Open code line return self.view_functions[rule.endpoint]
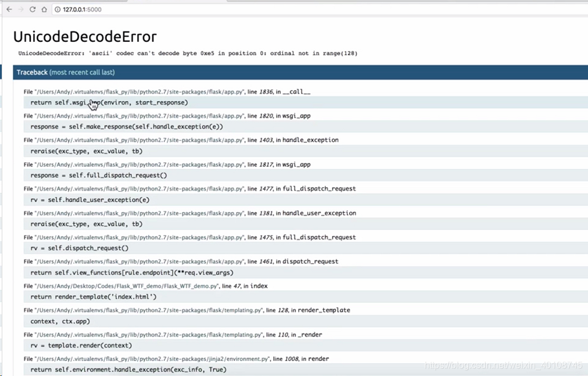Viewport: 588px width, 376px height. click(306, 273)
